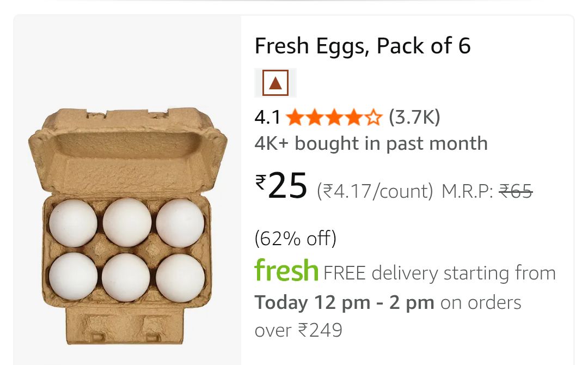Click the non-vegetarian brown triangle icon
This screenshot has width=588, height=365.
(275, 83)
